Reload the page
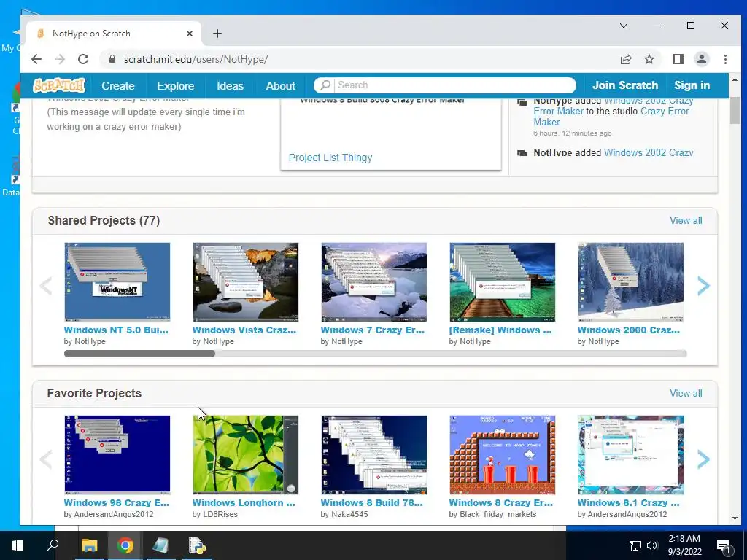 tap(83, 59)
